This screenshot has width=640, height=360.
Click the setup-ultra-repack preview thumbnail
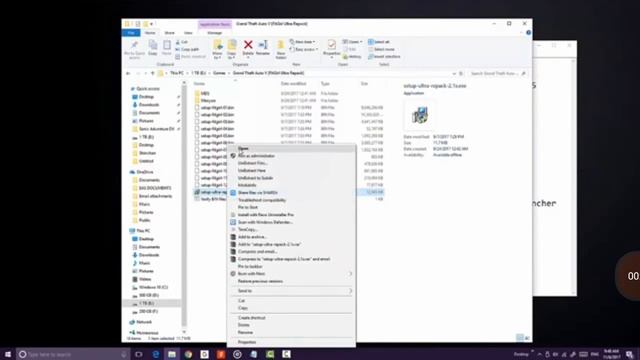(x=420, y=115)
